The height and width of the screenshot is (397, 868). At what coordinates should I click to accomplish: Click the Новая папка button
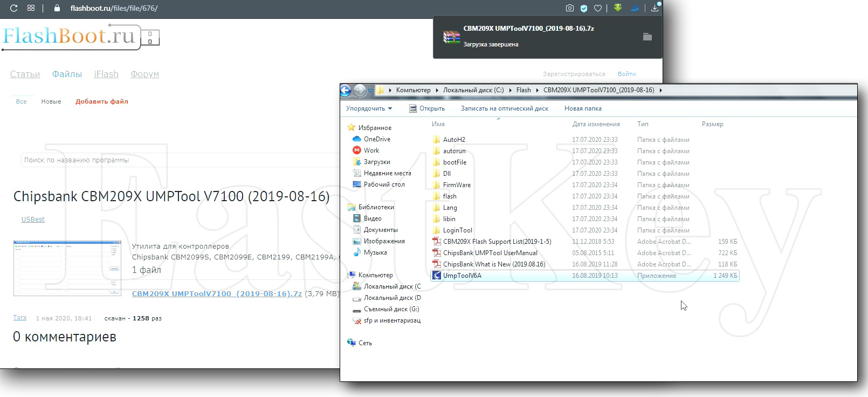[x=583, y=108]
